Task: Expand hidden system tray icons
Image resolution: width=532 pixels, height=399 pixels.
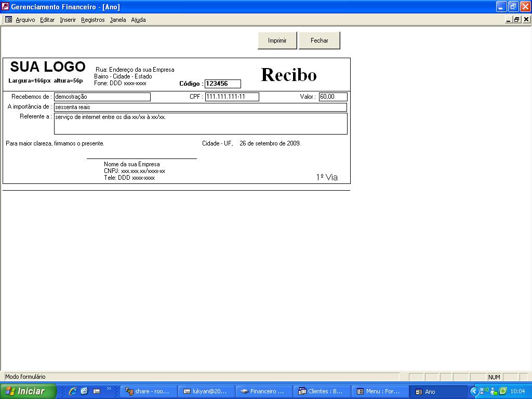Action: coord(474,392)
